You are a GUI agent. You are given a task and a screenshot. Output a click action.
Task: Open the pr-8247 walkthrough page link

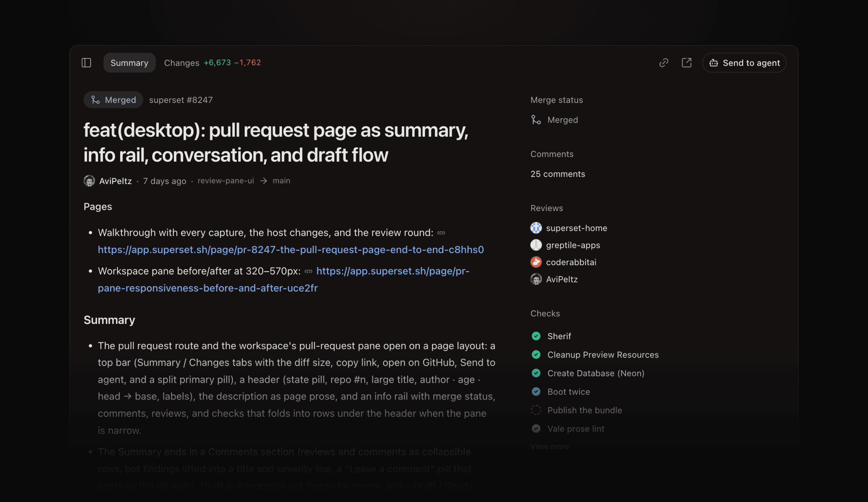tap(291, 249)
